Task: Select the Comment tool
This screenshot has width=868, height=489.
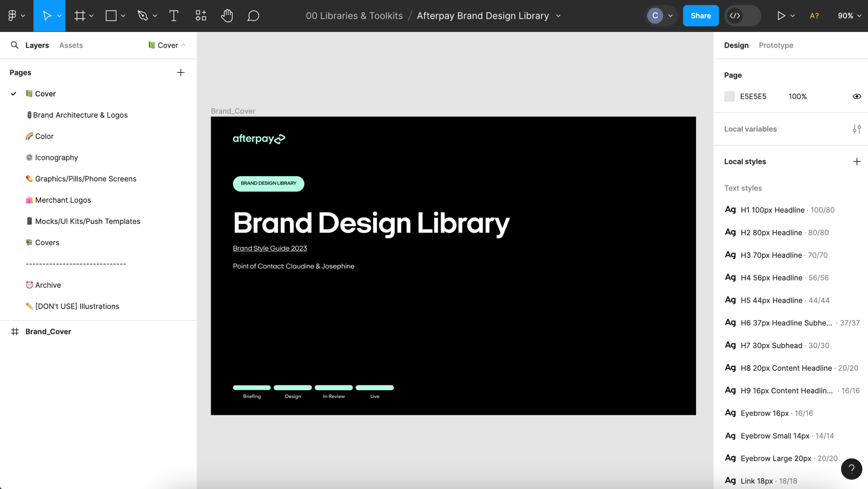Action: tap(253, 16)
